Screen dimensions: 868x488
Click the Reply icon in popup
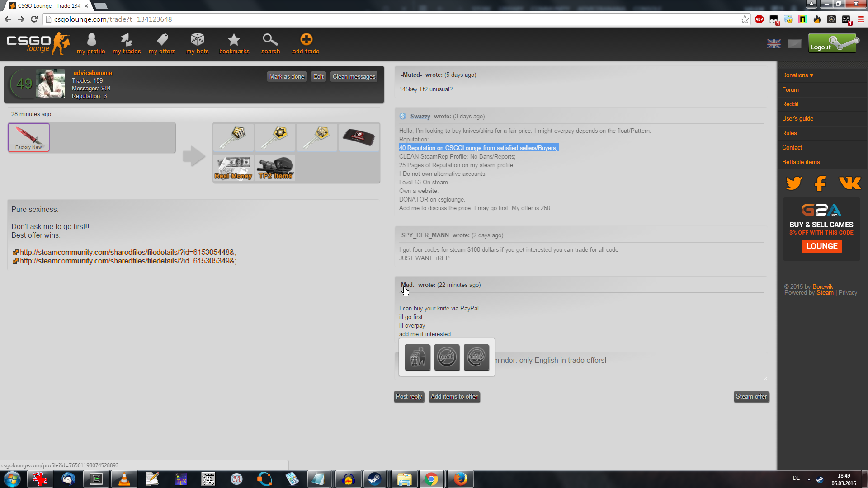[x=476, y=357]
